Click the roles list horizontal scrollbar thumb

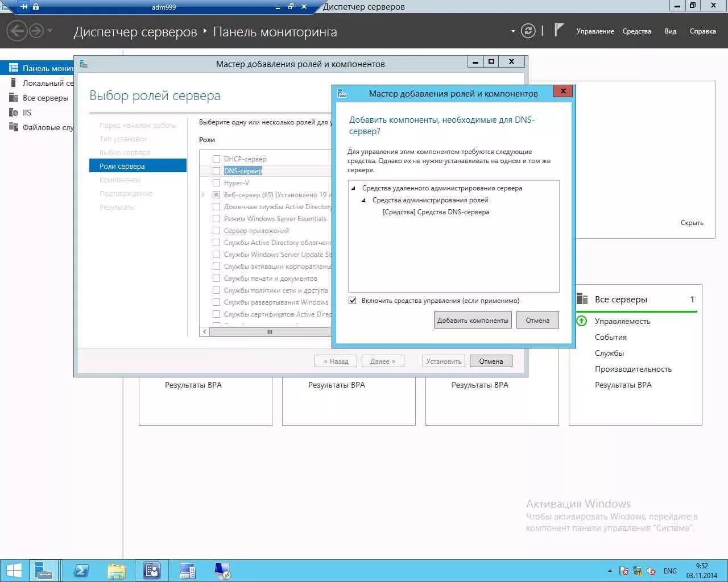270,332
